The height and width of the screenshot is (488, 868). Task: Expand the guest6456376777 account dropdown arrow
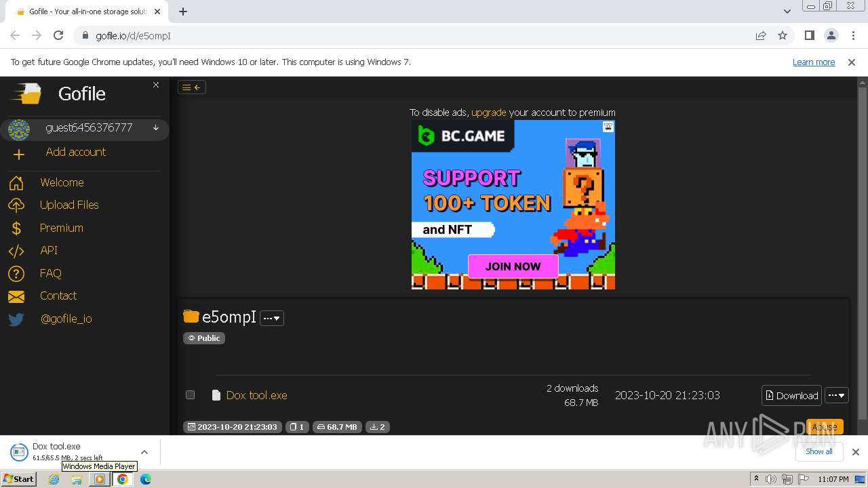tap(156, 127)
